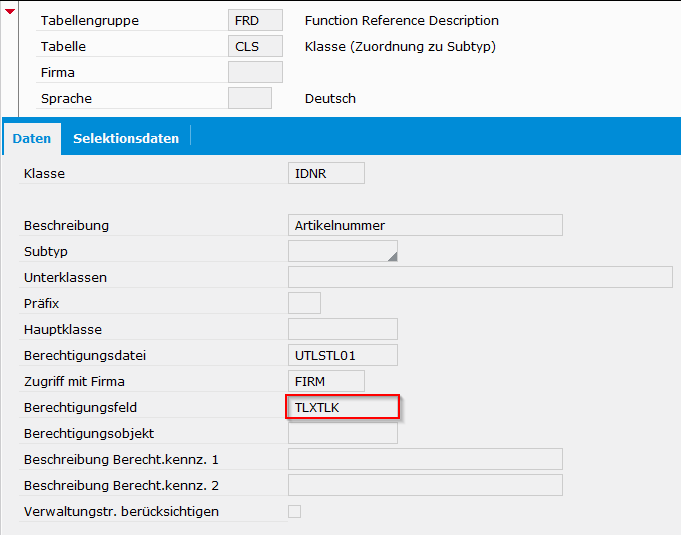Click the Zugriff mit Firma field

[x=326, y=381]
